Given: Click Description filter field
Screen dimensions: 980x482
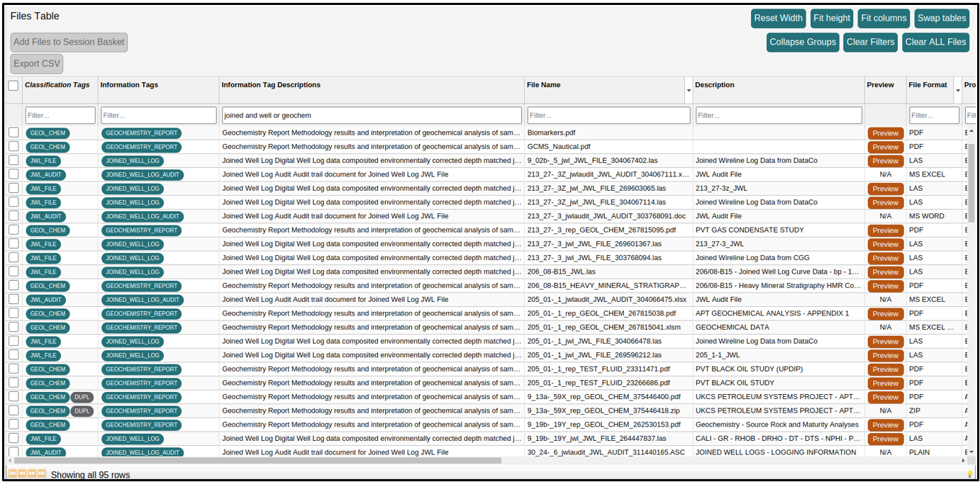Looking at the screenshot, I should coord(779,115).
